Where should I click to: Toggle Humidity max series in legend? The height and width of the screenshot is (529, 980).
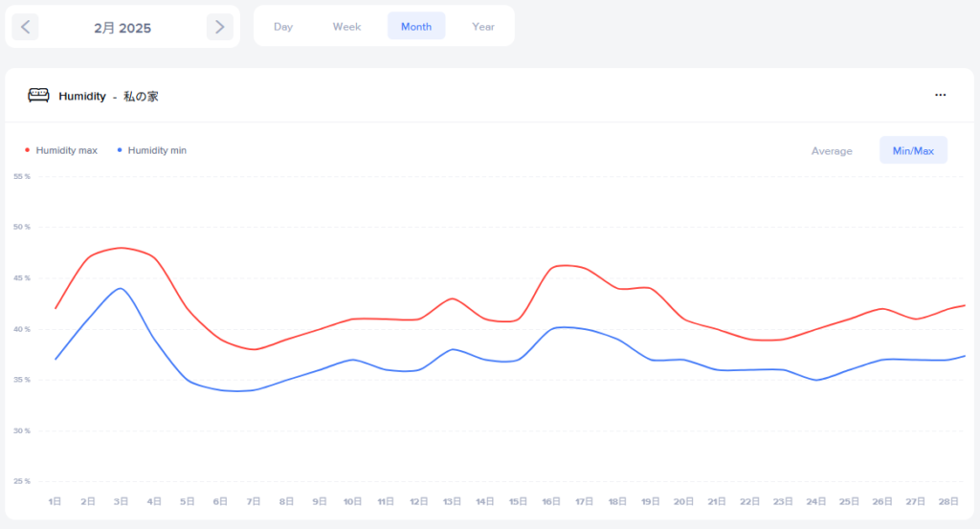tap(66, 150)
